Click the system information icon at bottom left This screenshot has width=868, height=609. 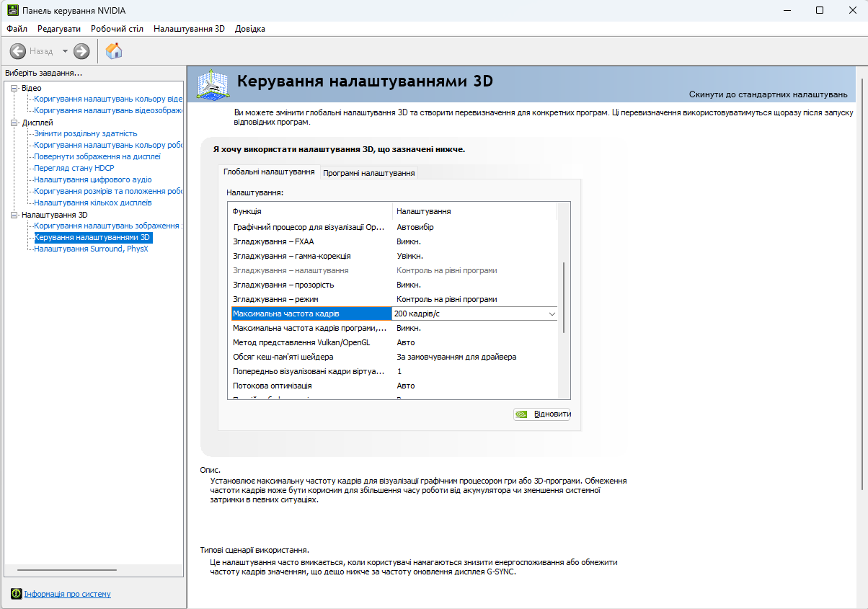tap(17, 594)
